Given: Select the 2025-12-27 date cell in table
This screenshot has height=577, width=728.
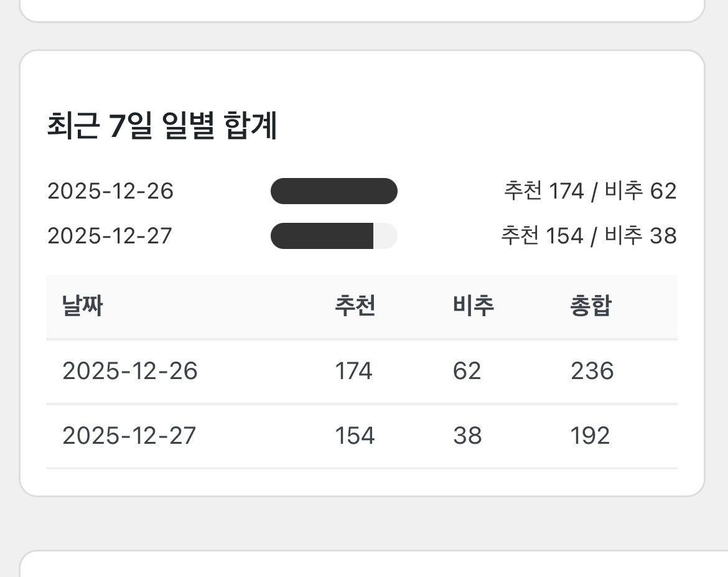Looking at the screenshot, I should tap(129, 436).
